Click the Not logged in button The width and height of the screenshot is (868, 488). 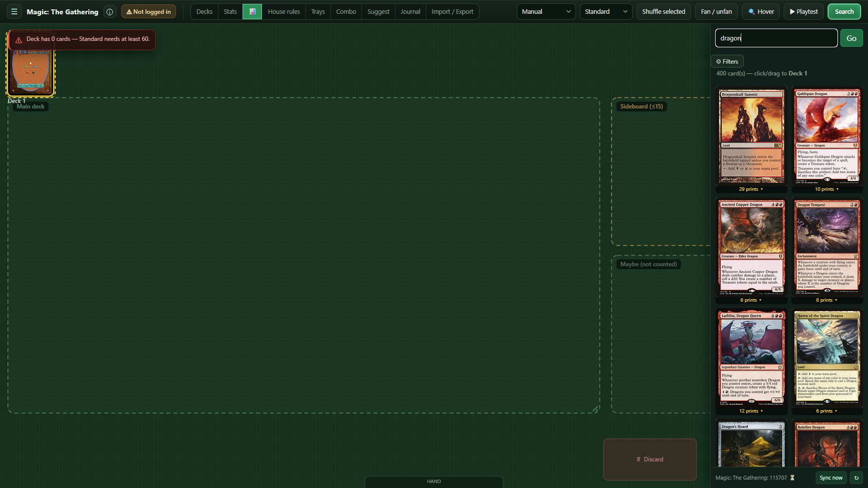(x=148, y=11)
